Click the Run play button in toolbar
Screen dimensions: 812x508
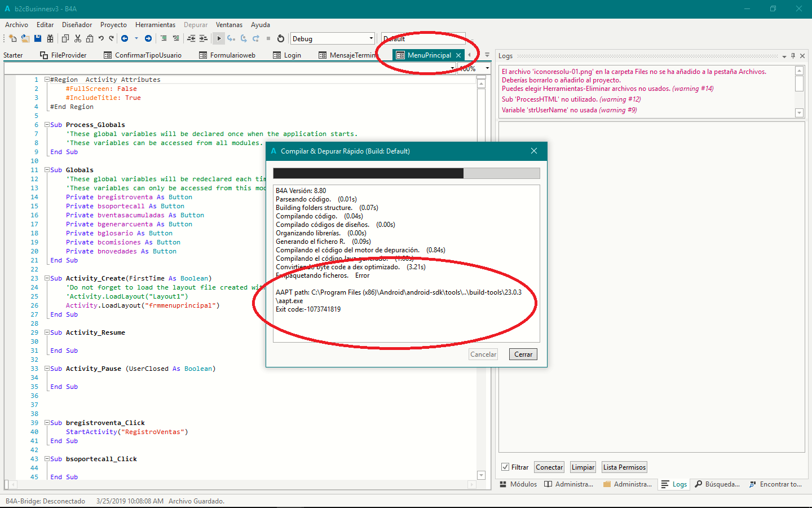point(219,38)
